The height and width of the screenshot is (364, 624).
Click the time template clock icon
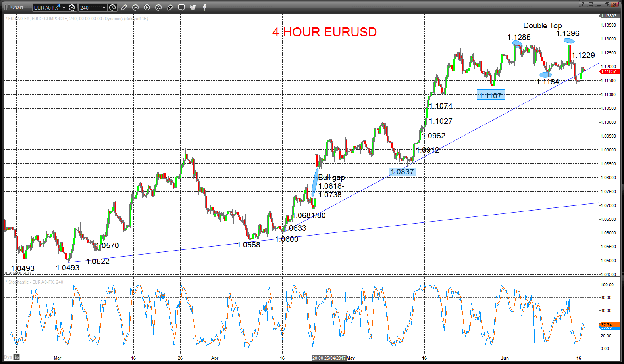[113, 8]
